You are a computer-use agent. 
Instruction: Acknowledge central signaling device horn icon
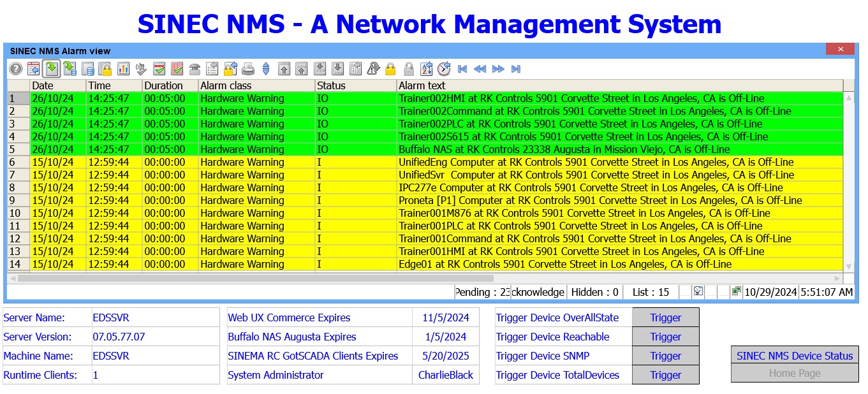click(x=140, y=69)
